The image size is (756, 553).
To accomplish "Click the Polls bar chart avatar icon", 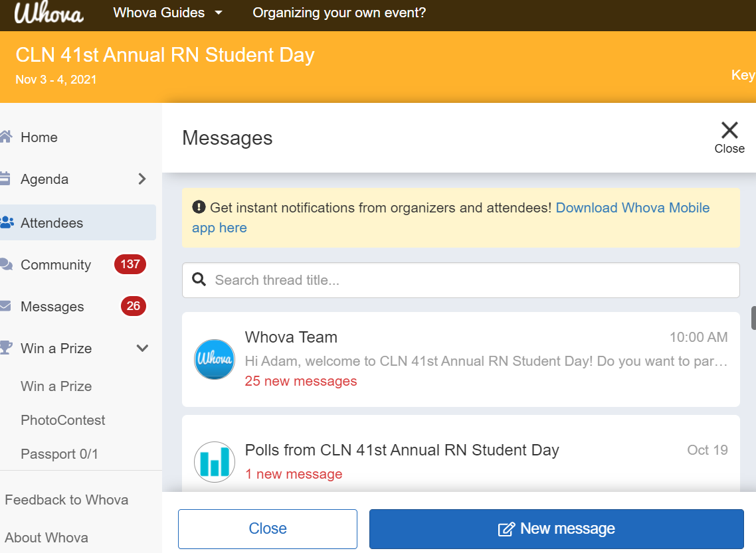I will (x=215, y=462).
